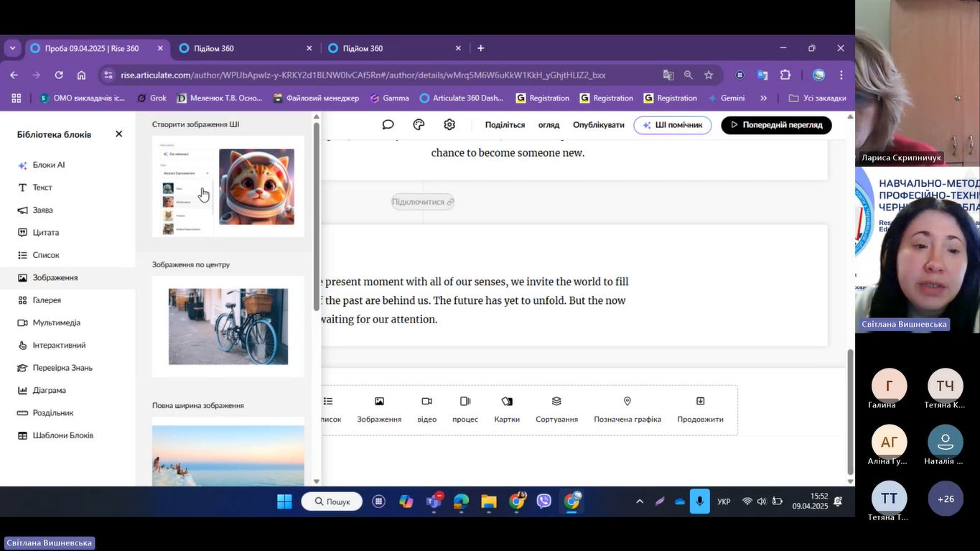Click the Опублікувати publish link
Screen dimensions: 980x551
598,125
